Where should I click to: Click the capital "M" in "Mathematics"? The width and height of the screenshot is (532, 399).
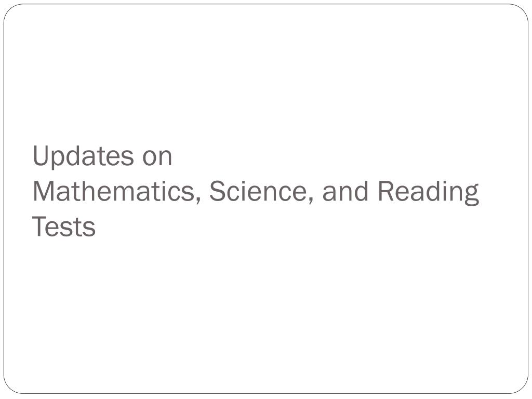pos(44,192)
